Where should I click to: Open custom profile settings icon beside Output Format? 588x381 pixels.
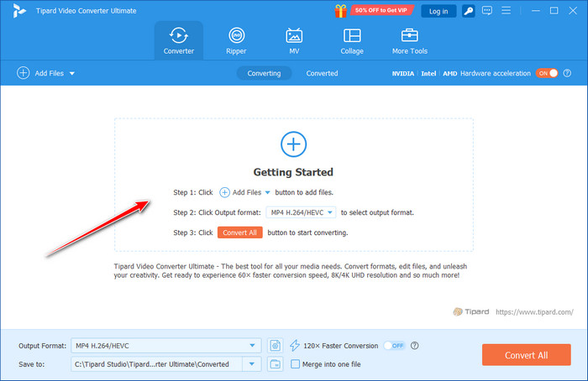(x=275, y=346)
